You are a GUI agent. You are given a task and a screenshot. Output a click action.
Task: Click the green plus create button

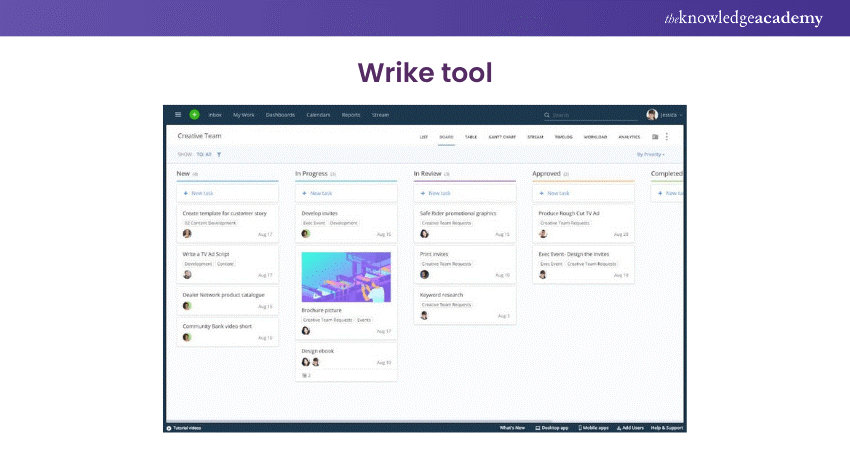click(x=194, y=114)
